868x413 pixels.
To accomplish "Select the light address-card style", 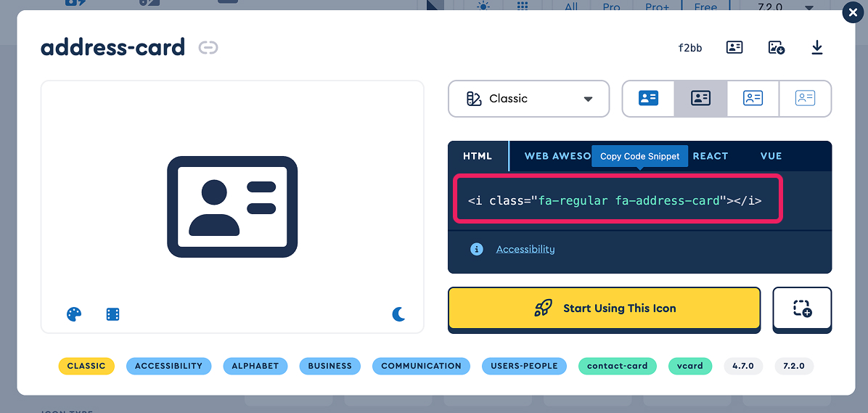I will pos(753,99).
